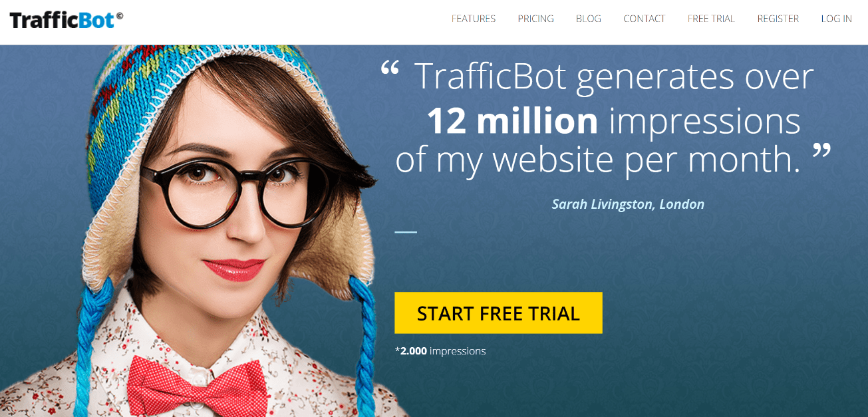The image size is (868, 417).
Task: Click the copyright symbol beside the logo
Action: pos(120,17)
